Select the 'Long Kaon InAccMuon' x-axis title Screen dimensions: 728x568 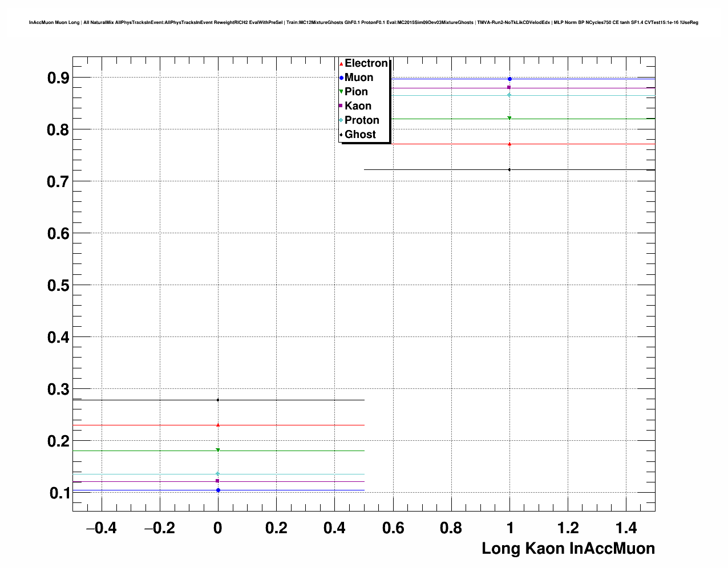click(568, 549)
